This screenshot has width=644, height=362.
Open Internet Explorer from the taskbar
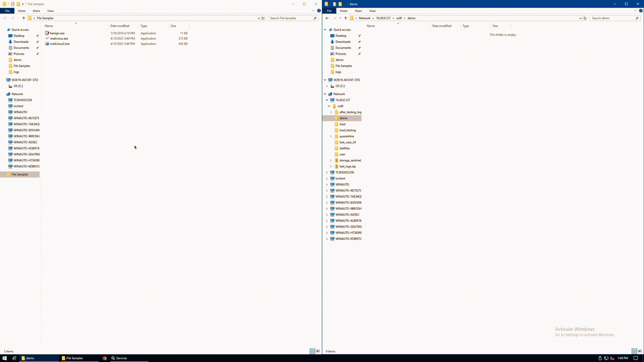(x=14, y=358)
